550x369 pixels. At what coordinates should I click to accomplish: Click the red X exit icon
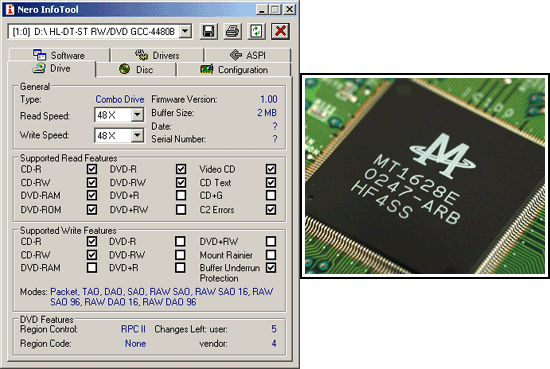click(280, 32)
